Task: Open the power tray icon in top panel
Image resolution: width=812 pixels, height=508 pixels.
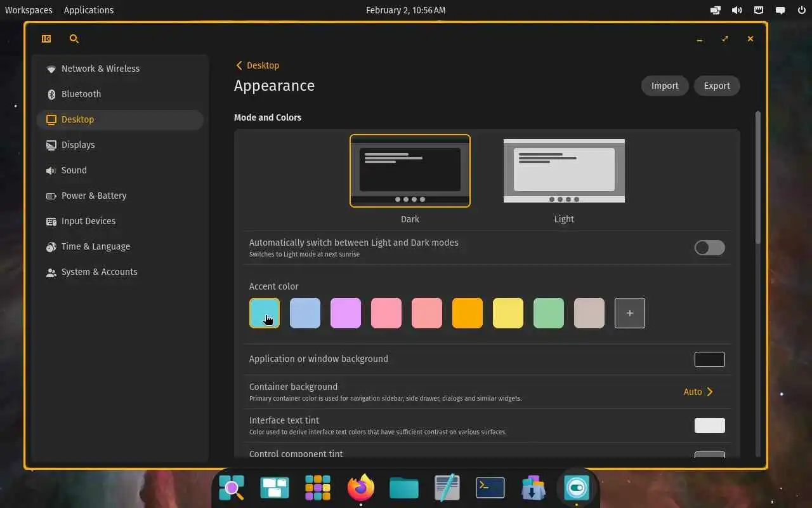Action: point(801,10)
